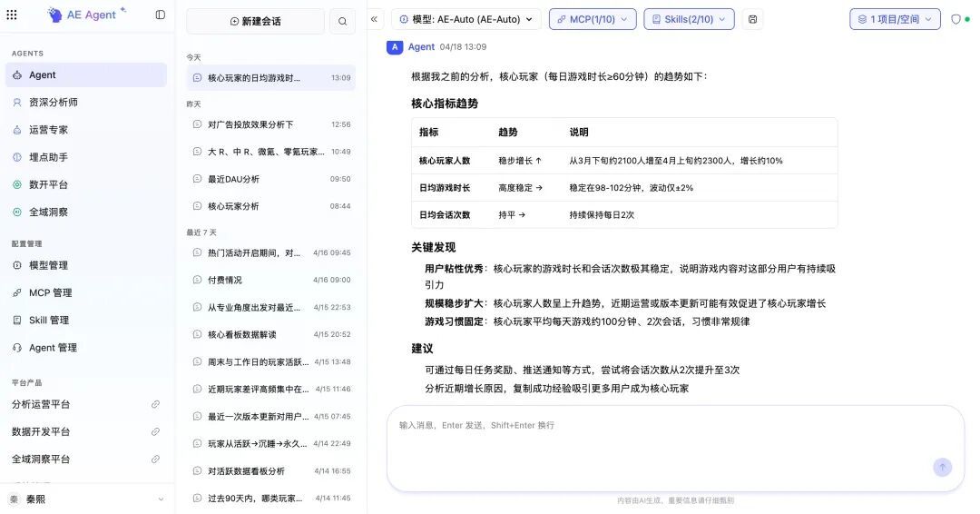Click the 埋点助手 agent icon

(17, 157)
